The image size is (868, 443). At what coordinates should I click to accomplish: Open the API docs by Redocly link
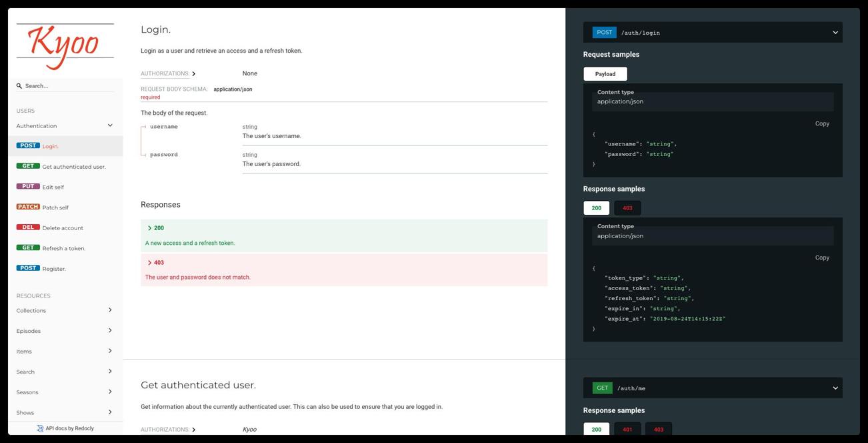pos(69,428)
